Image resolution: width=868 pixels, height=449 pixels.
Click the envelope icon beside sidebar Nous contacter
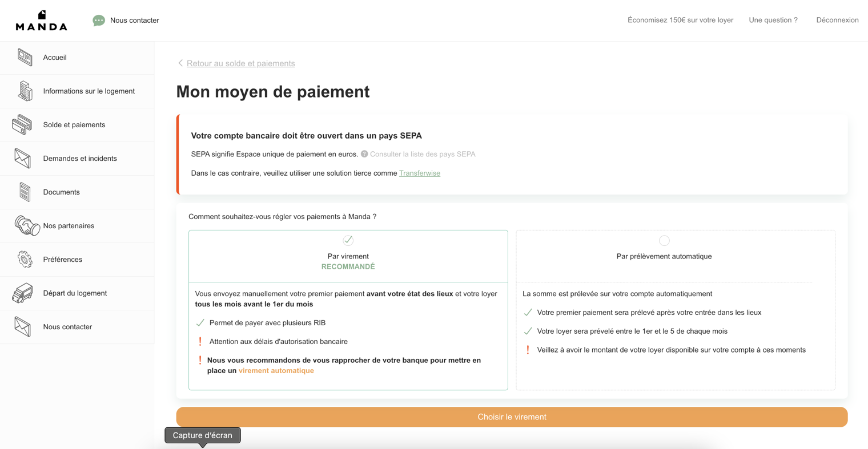pos(23,327)
